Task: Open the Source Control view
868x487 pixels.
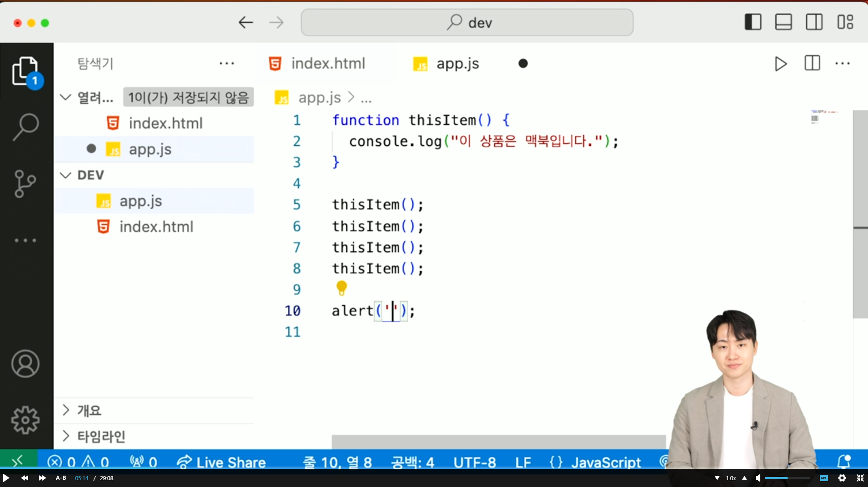Action: [25, 183]
